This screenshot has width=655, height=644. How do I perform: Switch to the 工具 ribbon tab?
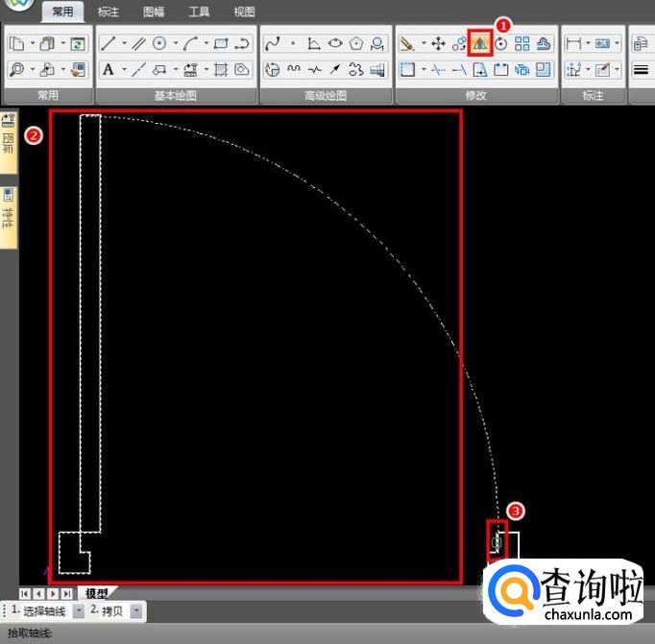click(x=199, y=12)
